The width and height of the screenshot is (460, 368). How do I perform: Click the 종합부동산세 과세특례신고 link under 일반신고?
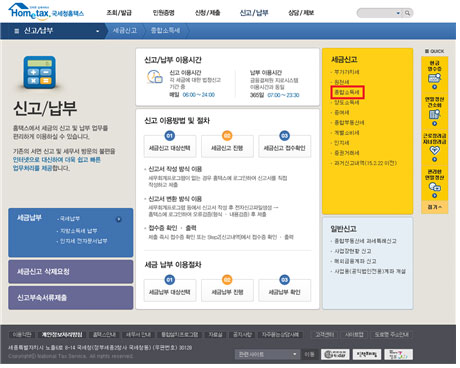click(x=365, y=241)
